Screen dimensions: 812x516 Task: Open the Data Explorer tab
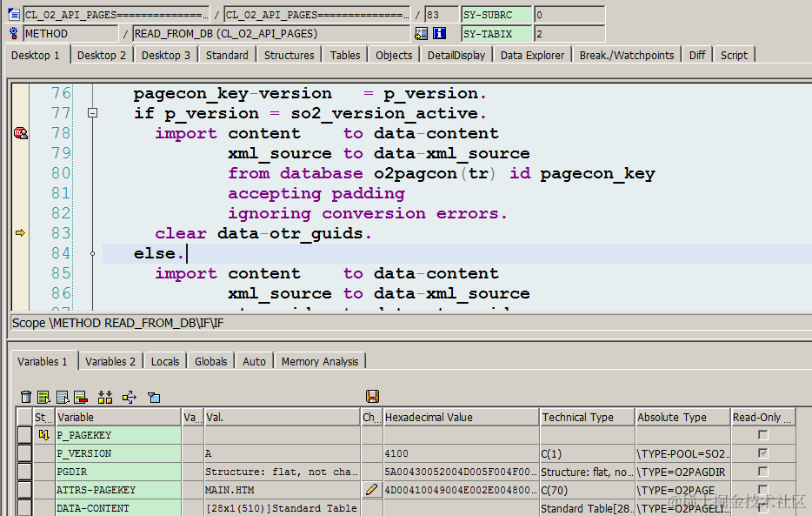tap(532, 56)
